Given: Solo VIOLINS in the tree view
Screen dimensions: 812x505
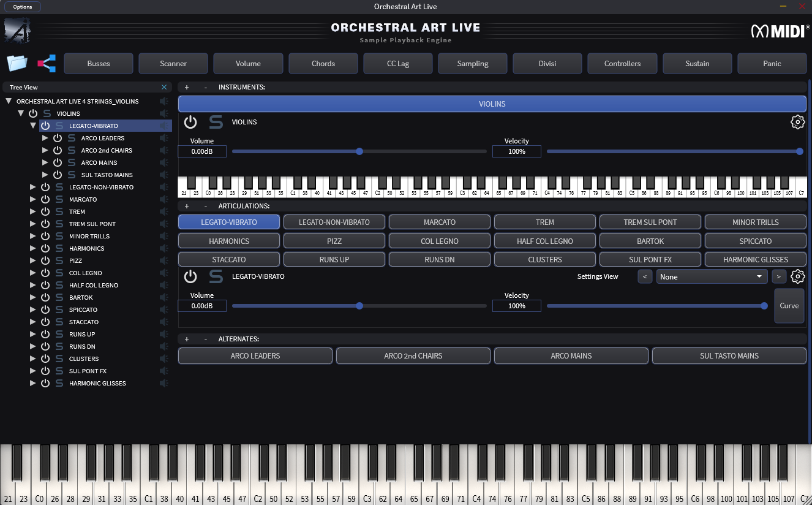Looking at the screenshot, I should point(47,113).
